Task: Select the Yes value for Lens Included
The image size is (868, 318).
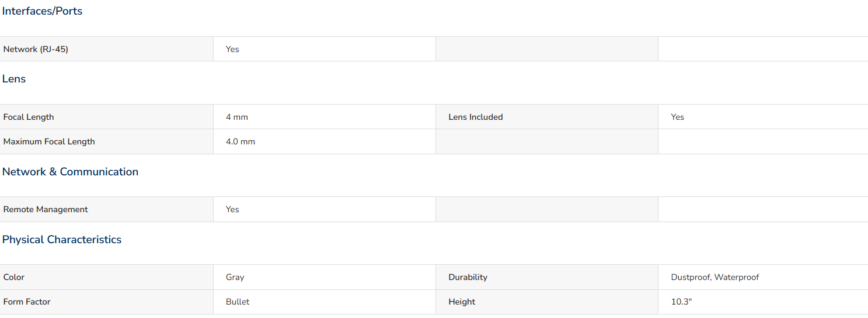Action: (678, 117)
